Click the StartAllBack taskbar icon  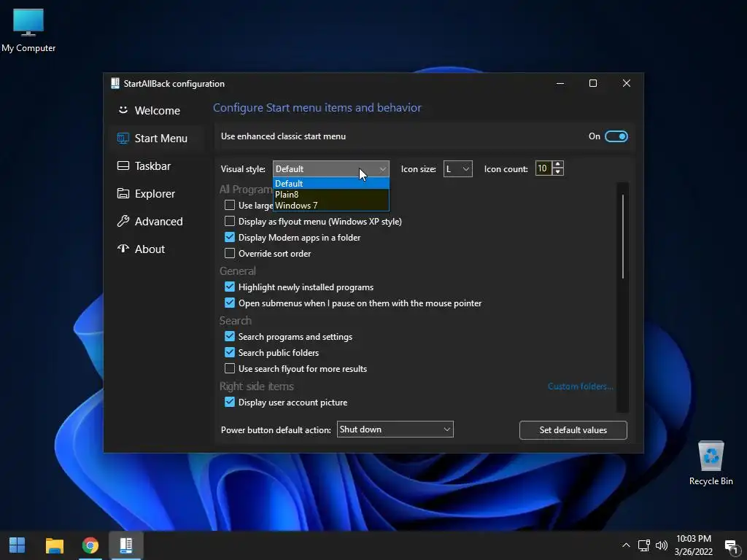pyautogui.click(x=125, y=545)
